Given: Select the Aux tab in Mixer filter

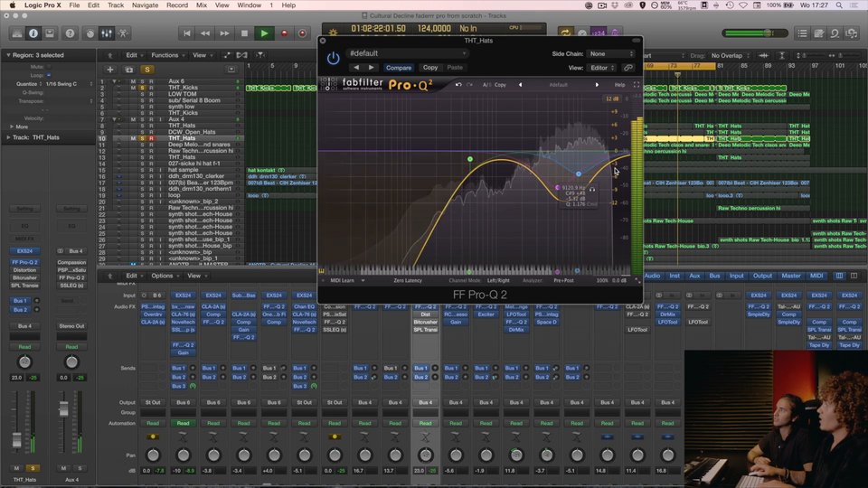Looking at the screenshot, I should click(x=694, y=276).
